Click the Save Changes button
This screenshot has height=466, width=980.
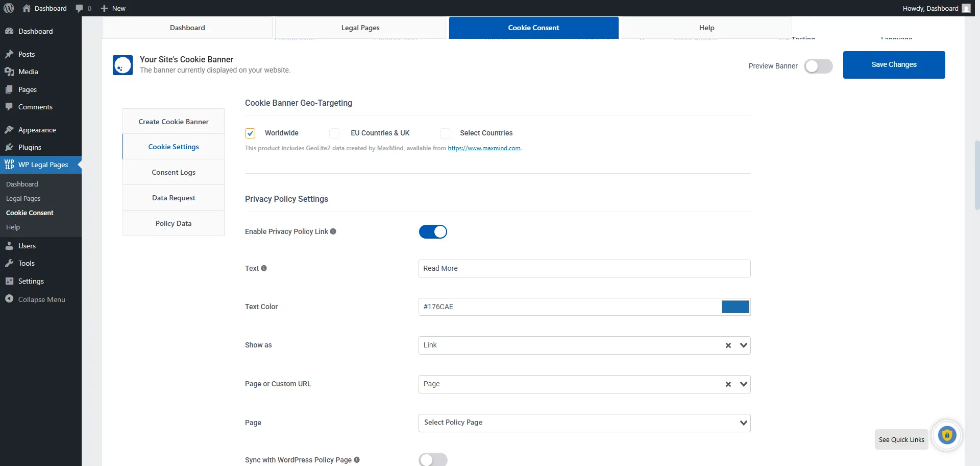click(x=894, y=64)
